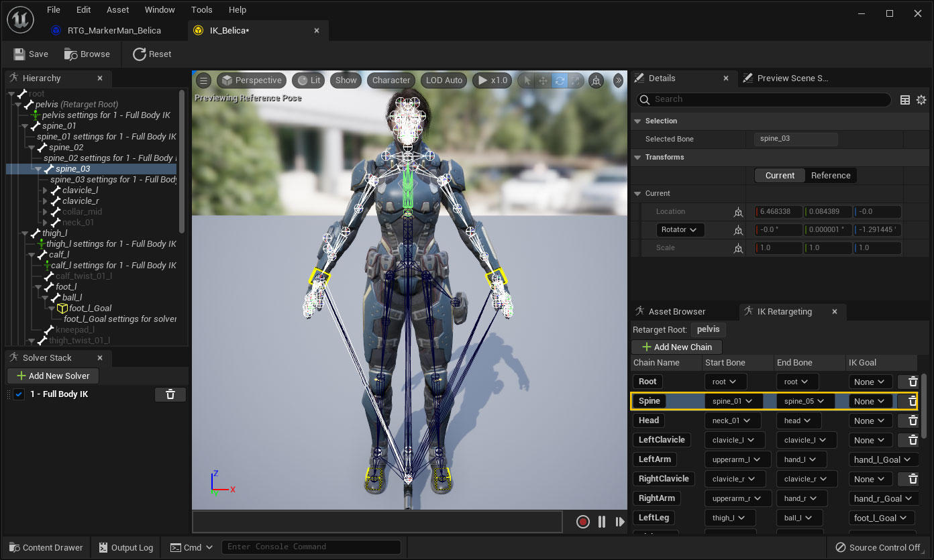The width and height of the screenshot is (934, 560).
Task: Click Add New Chain button
Action: (676, 347)
